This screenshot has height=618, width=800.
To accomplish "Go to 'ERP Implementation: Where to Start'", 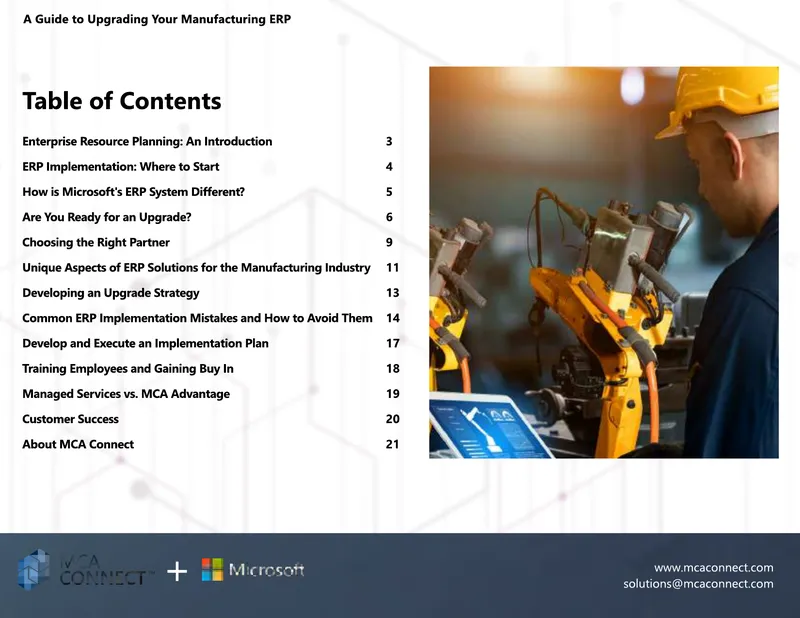I will [121, 167].
